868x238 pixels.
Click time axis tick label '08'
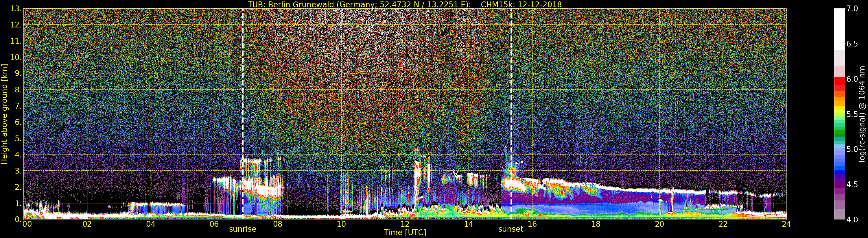[x=278, y=224]
